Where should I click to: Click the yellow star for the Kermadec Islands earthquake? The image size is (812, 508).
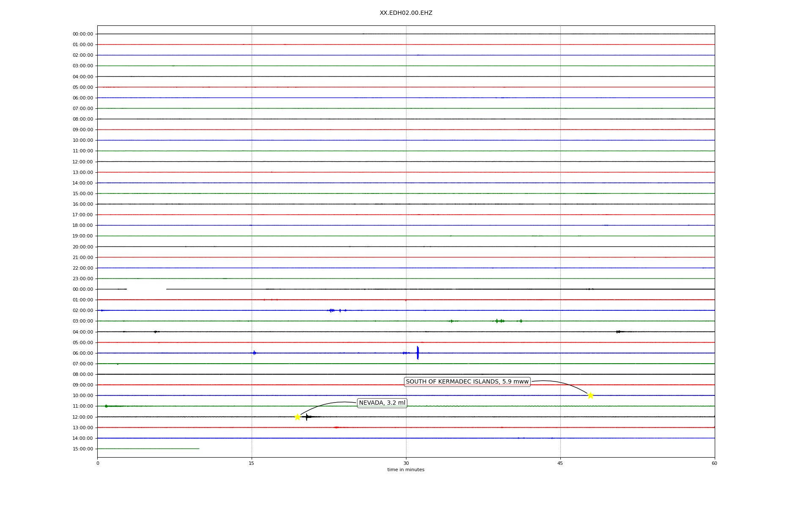coord(590,395)
